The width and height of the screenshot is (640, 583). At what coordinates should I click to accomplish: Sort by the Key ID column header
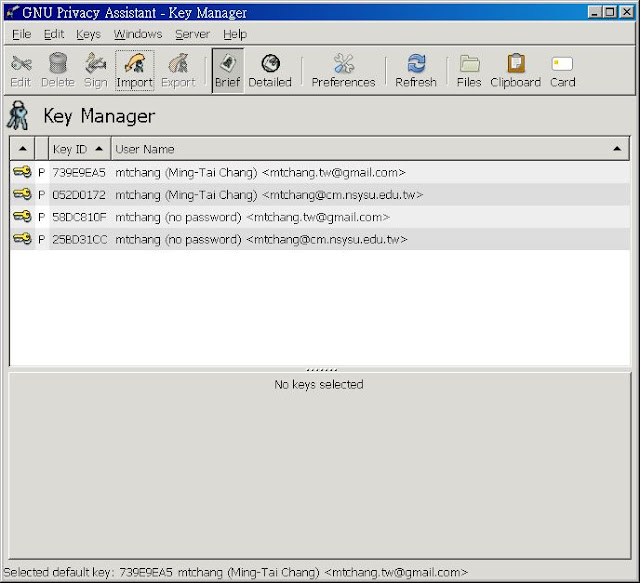80,149
